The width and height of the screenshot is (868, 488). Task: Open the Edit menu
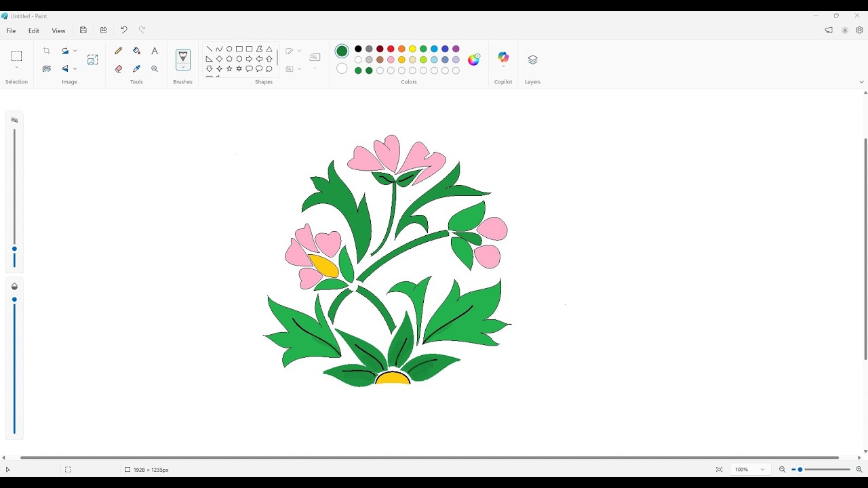tap(34, 30)
